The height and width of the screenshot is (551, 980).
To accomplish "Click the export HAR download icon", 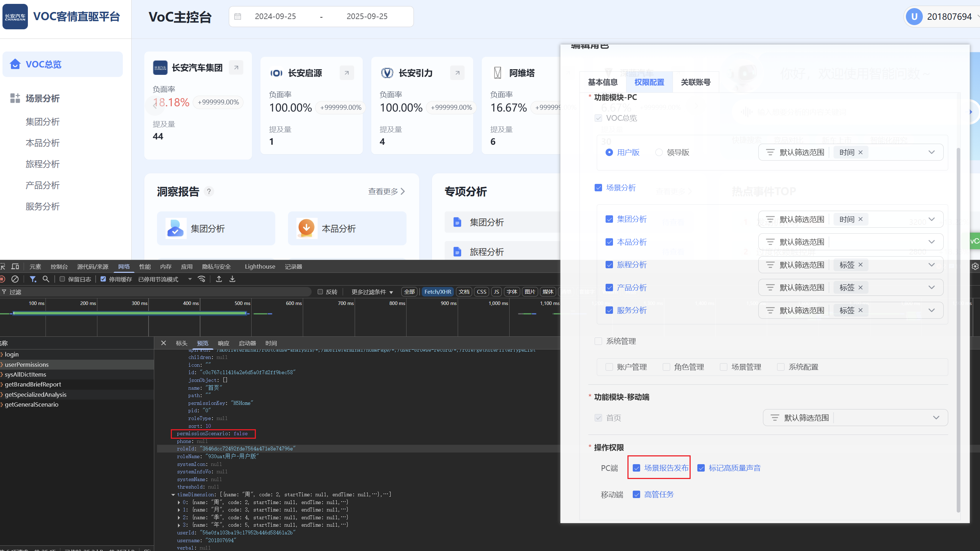I will point(232,279).
